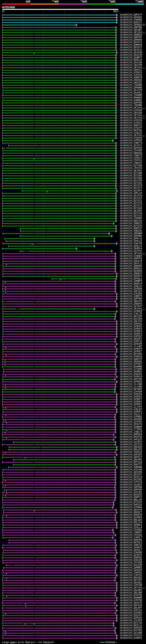Click the end position value 560
Screen dimensions: 146x644
pyautogui.click(x=115, y=11)
